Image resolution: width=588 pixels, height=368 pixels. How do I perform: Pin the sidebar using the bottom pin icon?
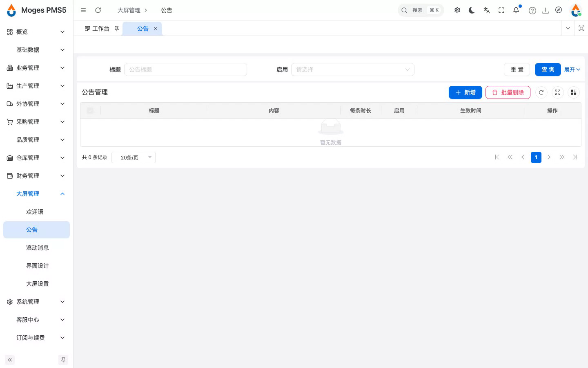(x=63, y=360)
